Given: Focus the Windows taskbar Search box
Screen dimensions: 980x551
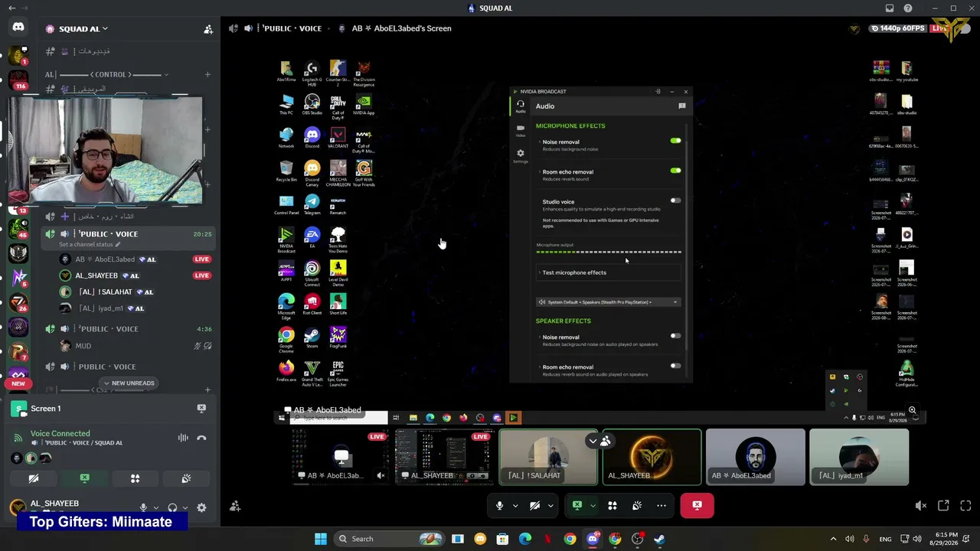Looking at the screenshot, I should (x=390, y=539).
